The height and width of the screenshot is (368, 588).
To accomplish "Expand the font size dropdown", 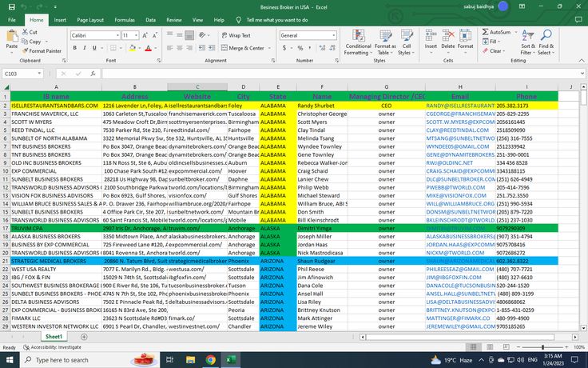I will [x=136, y=35].
